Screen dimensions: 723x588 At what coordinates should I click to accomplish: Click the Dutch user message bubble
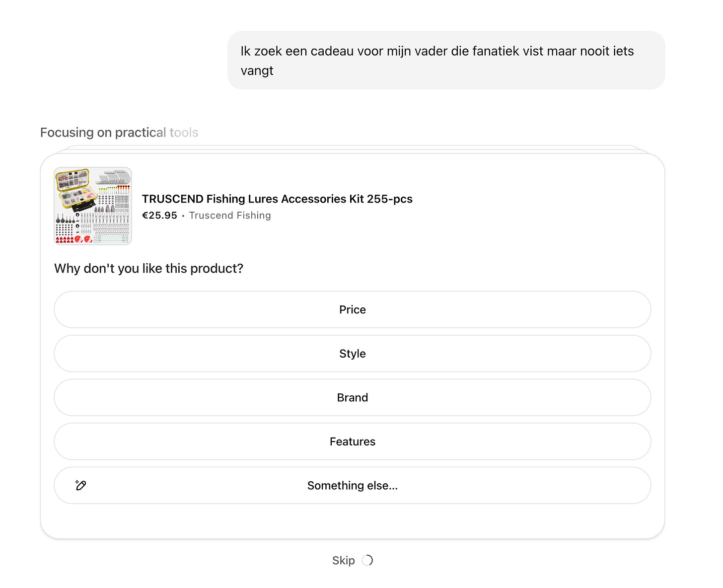click(445, 61)
